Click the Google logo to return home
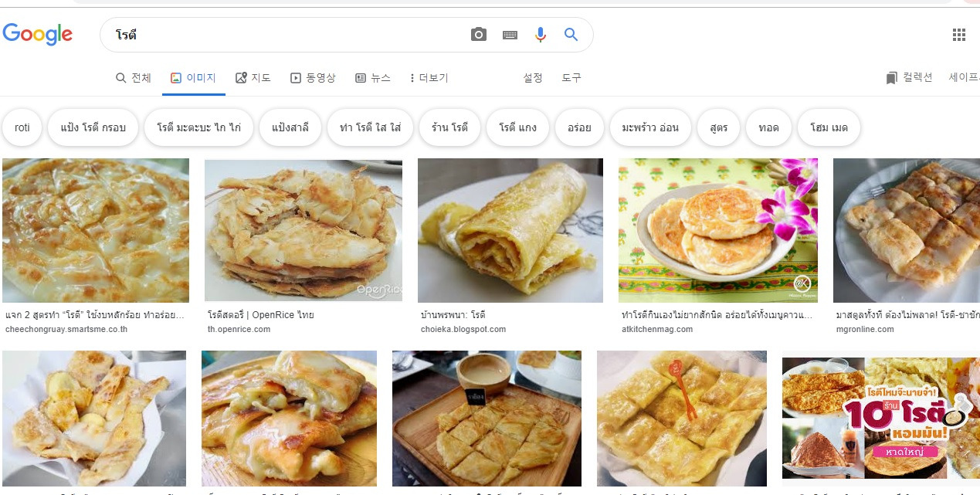The height and width of the screenshot is (495, 980). 37,34
